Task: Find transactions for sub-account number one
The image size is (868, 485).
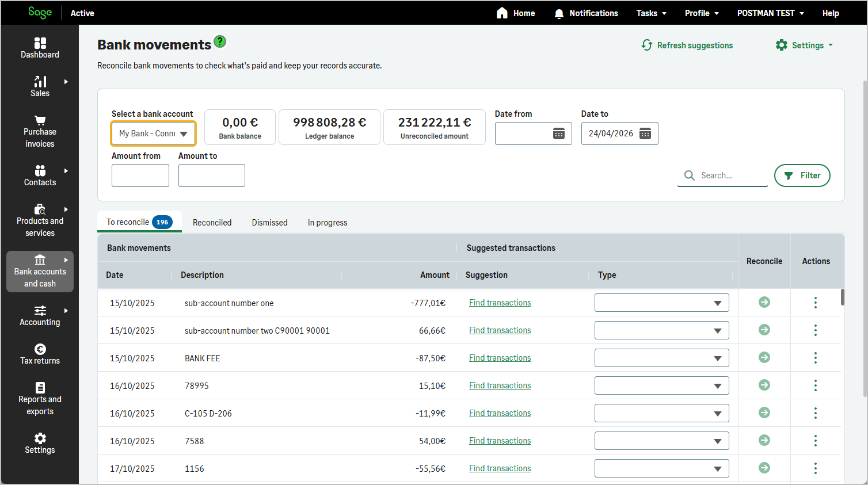Action: pyautogui.click(x=500, y=303)
